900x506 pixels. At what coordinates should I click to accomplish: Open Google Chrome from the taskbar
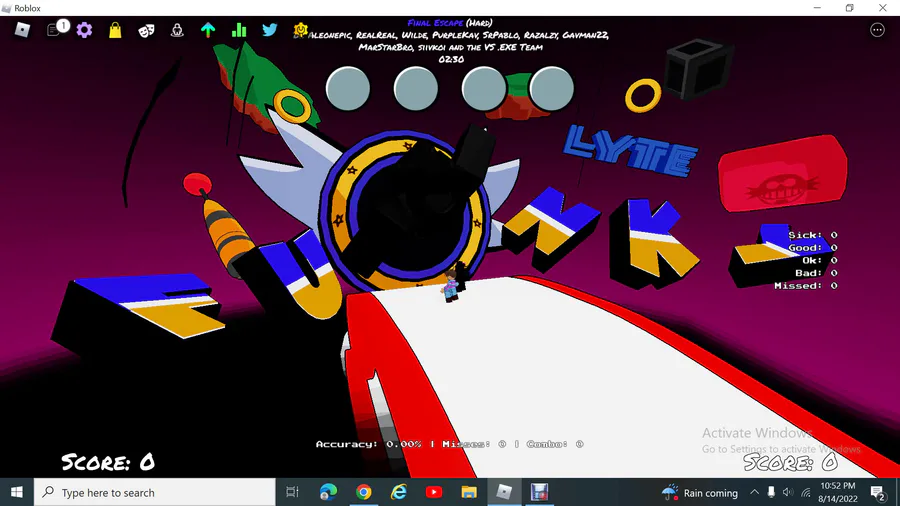(x=363, y=492)
